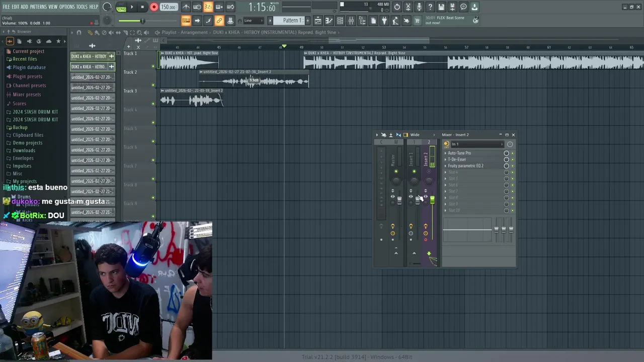Save project with the floppy disk icon
Viewport: 644px width, 362px height.
click(441, 7)
